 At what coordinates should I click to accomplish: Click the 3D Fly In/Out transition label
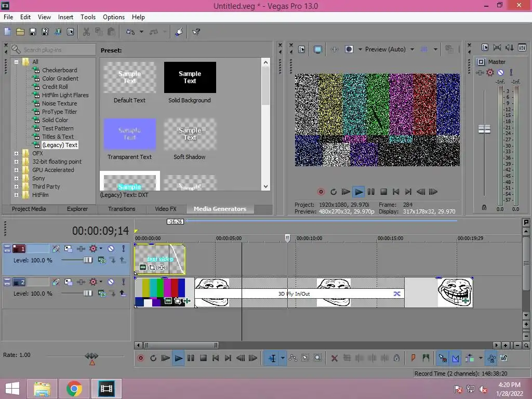pyautogui.click(x=294, y=294)
